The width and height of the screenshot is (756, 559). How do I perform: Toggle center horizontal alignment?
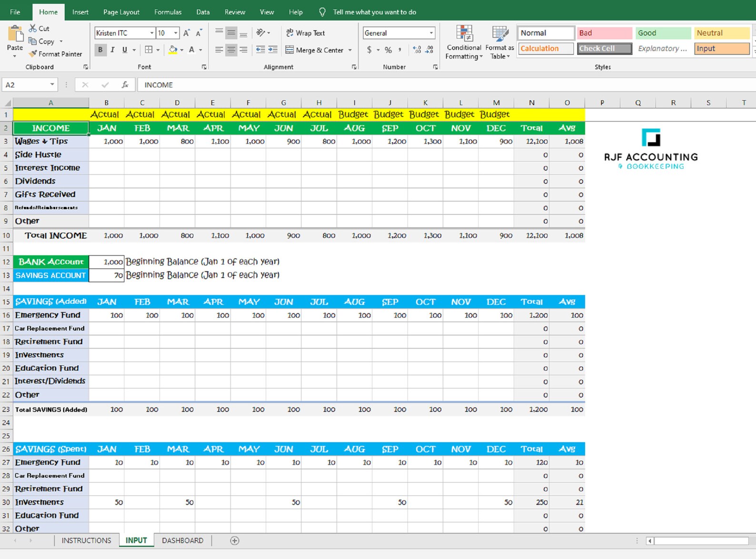231,50
